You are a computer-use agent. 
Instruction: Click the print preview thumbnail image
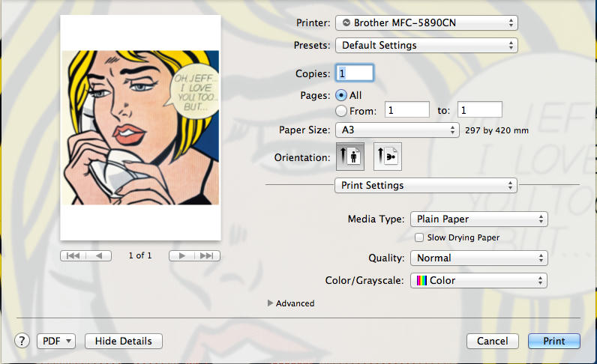pos(140,128)
